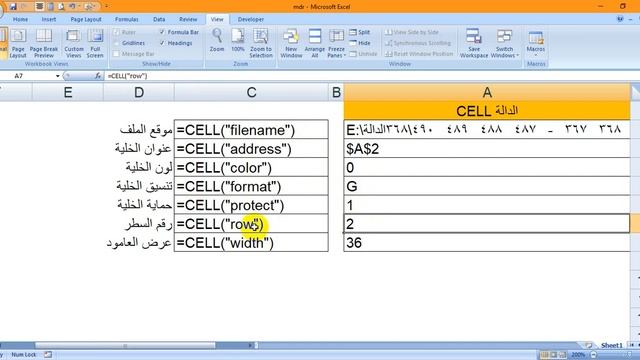
Task: Click the 200% zoom level in status bar
Action: click(578, 355)
